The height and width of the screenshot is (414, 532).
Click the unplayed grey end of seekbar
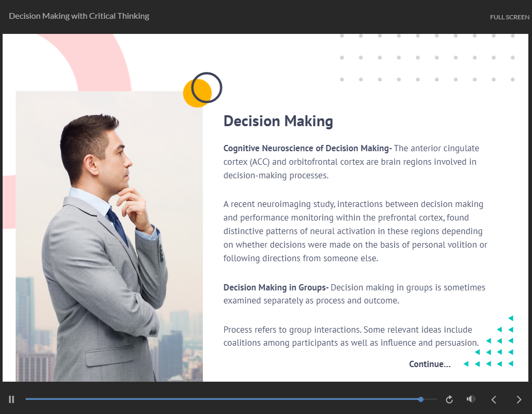tap(430, 399)
